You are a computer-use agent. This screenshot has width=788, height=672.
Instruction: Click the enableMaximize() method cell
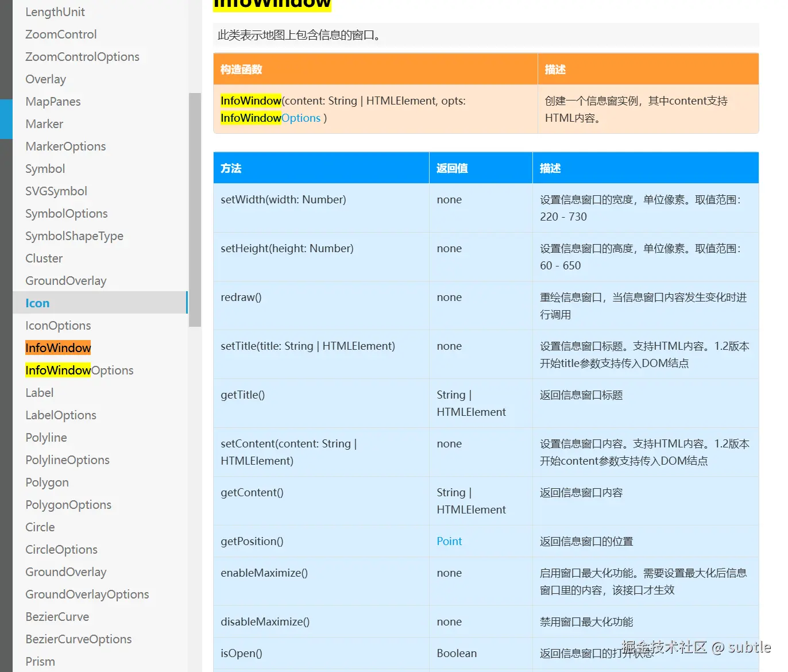pos(321,581)
